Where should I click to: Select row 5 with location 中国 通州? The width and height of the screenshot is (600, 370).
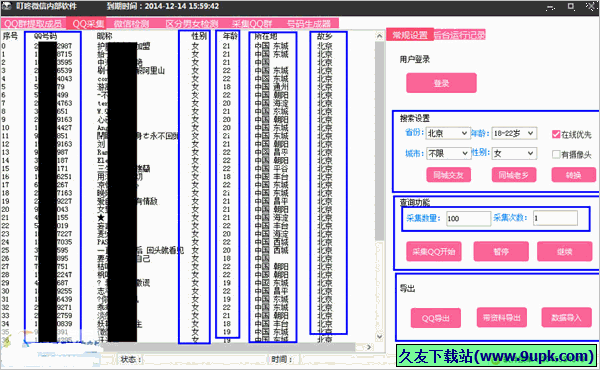tap(272, 87)
